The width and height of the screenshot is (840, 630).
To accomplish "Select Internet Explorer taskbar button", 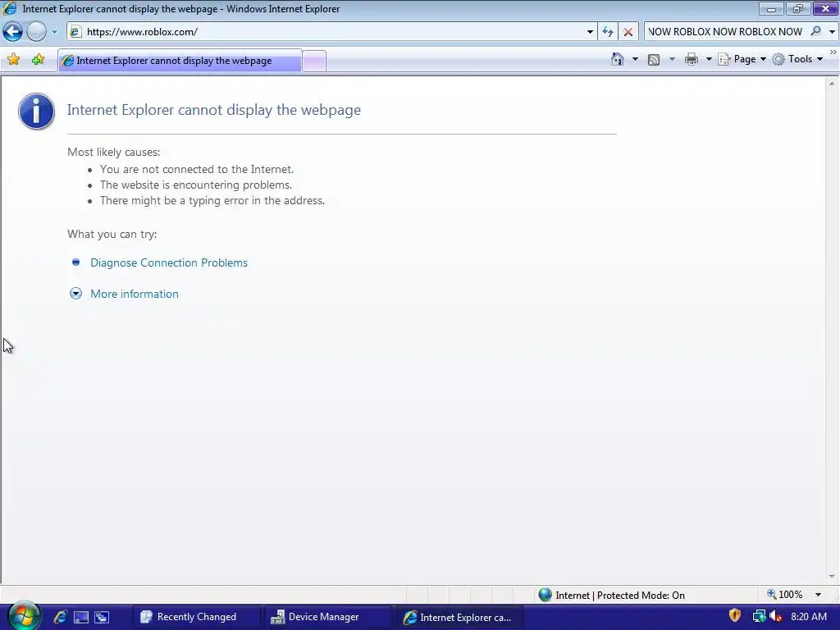I will click(x=458, y=617).
